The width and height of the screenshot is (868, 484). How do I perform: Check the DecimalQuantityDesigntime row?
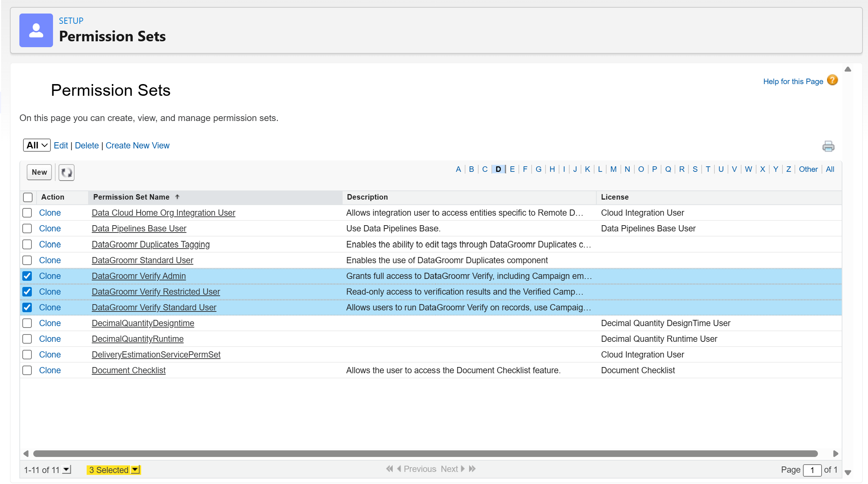point(27,323)
